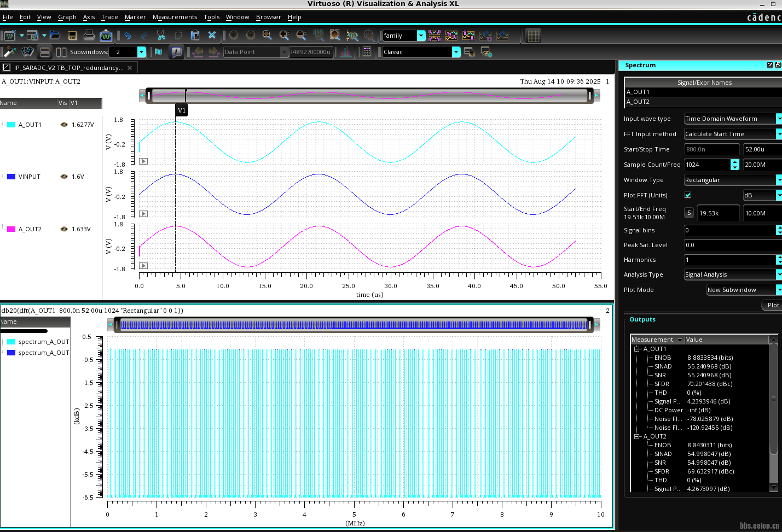This screenshot has width=782, height=532.
Task: Click the magnifier zoom fit icon
Action: click(x=267, y=36)
